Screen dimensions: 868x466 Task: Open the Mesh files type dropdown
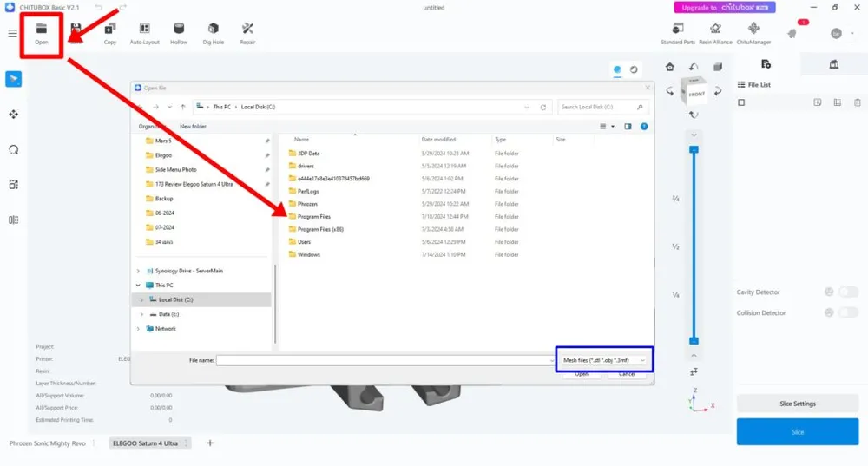pyautogui.click(x=604, y=359)
